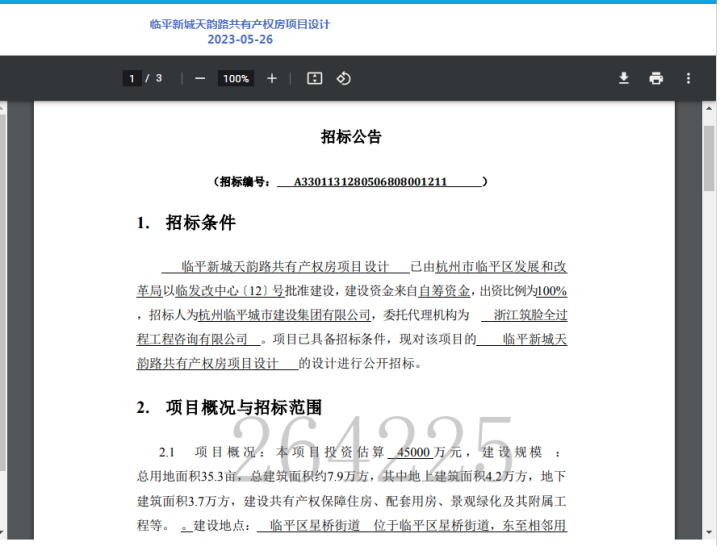Zoom out the PDF with minus icon
Image resolution: width=720 pixels, height=546 pixels.
[x=200, y=79]
